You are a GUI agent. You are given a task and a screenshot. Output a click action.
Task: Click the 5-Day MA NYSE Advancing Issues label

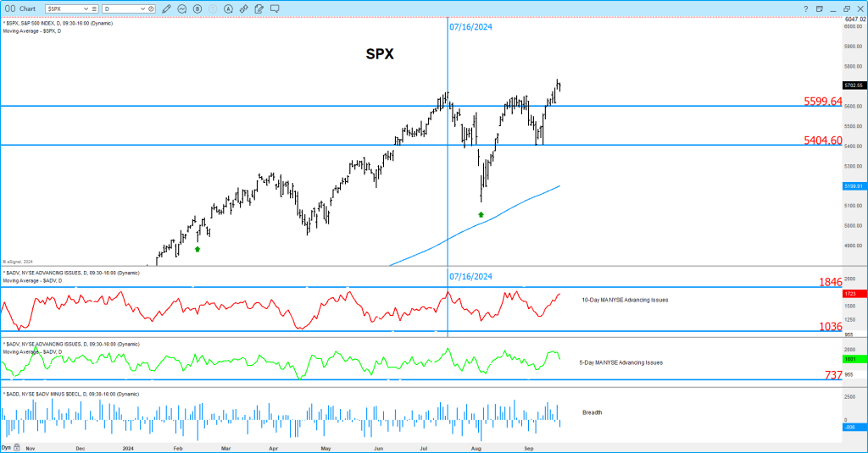(x=620, y=363)
